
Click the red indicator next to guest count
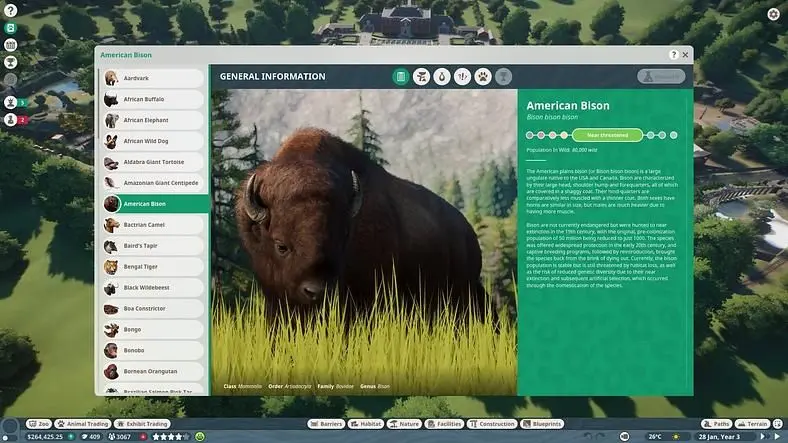[143, 437]
